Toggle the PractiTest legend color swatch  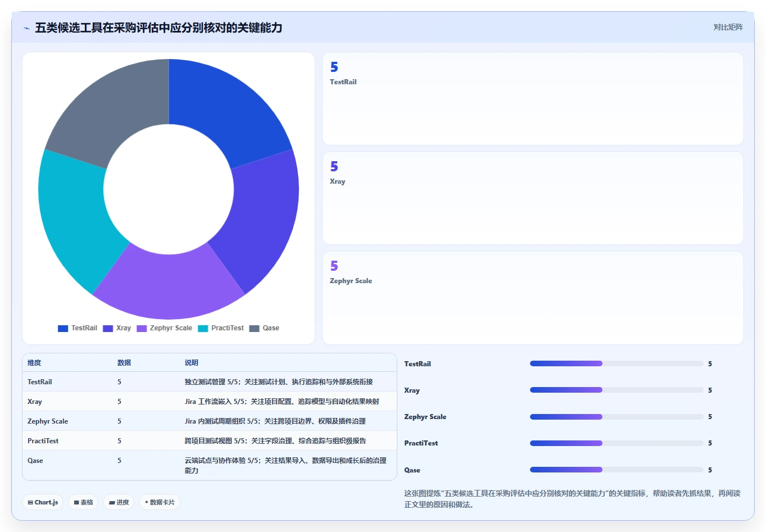pyautogui.click(x=203, y=329)
